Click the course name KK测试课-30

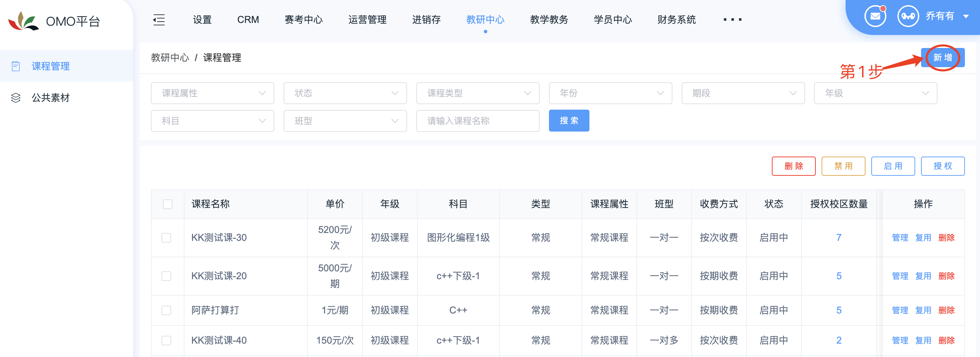pos(219,238)
